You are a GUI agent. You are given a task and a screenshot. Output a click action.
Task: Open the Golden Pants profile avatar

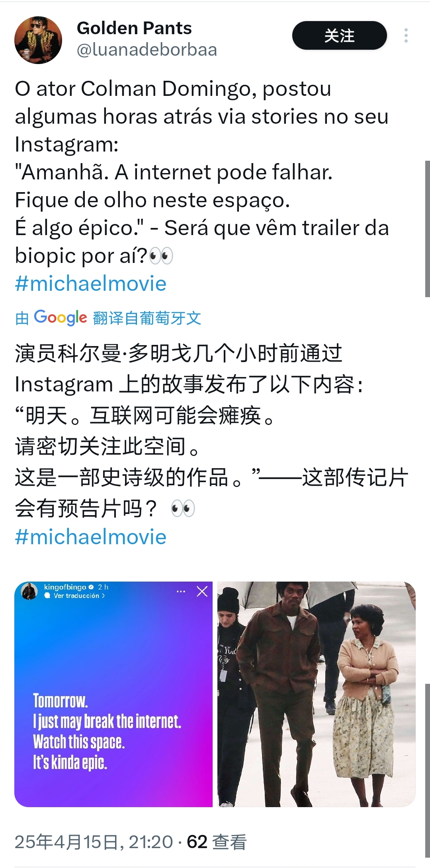tap(38, 40)
